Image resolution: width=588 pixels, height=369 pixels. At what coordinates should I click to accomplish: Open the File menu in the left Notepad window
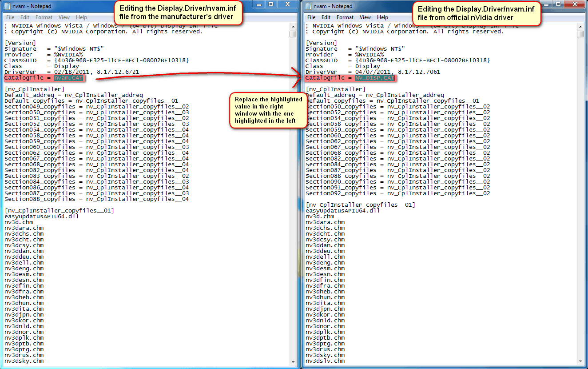(10, 17)
